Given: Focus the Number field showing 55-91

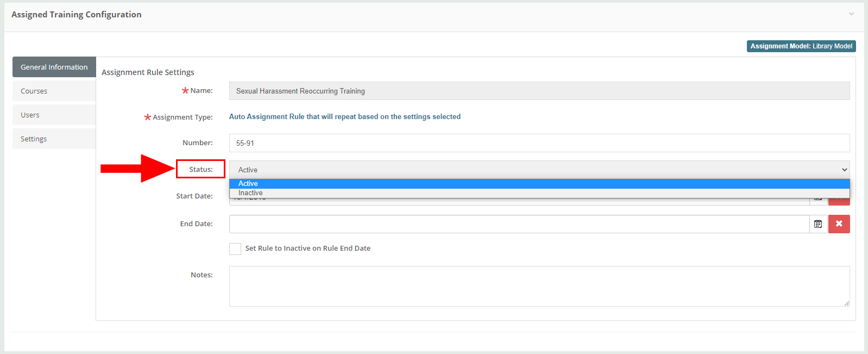Looking at the screenshot, I should coord(539,143).
